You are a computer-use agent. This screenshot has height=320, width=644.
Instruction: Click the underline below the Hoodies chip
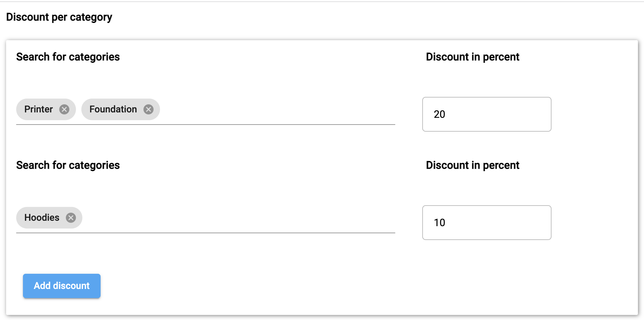(49, 233)
